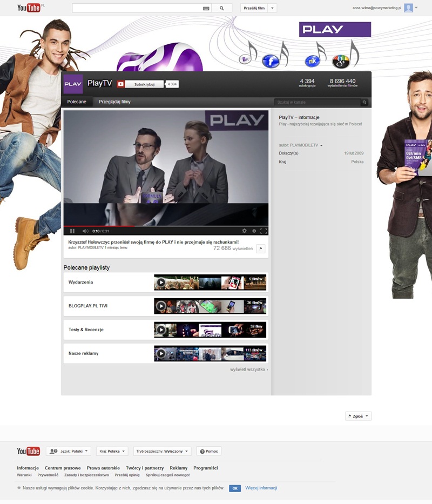Click the PLAY logo banner
Image resolution: width=432 pixels, height=504 pixels.
(335, 29)
